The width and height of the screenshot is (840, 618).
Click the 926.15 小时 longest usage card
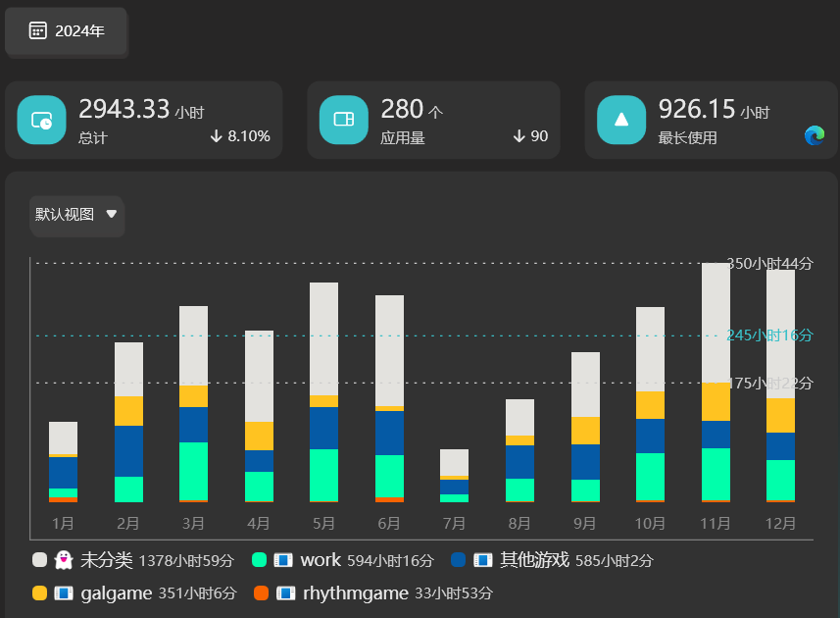pos(712,120)
